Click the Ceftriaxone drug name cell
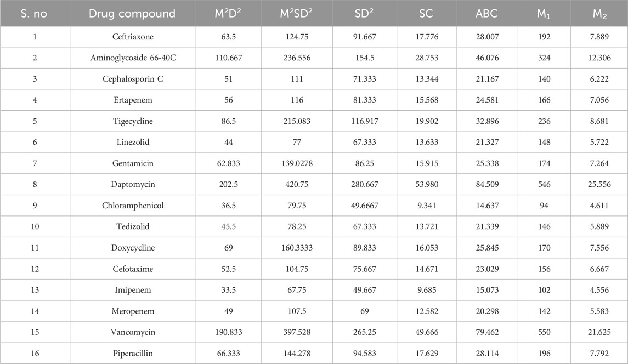Image resolution: width=628 pixels, height=364 pixels. tap(132, 37)
